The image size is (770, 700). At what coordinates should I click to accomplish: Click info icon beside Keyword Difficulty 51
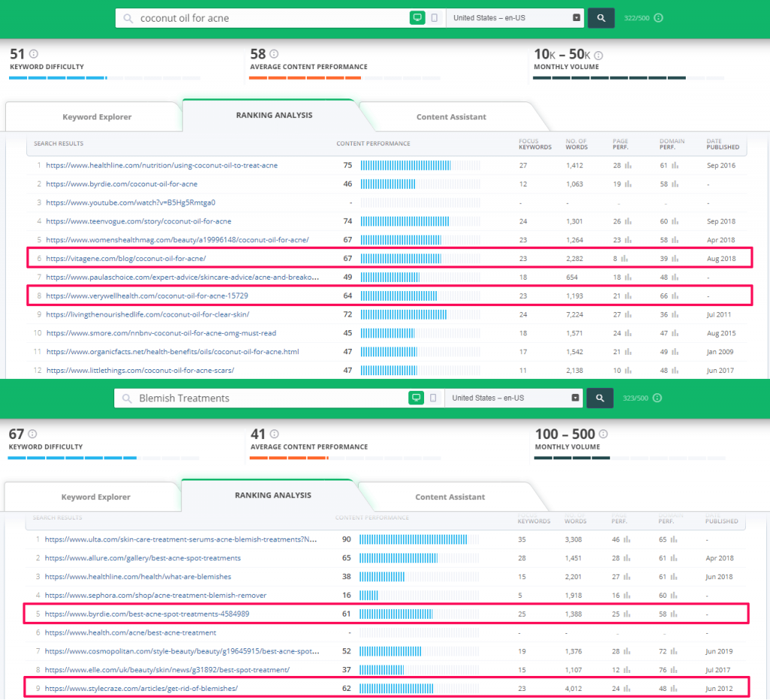(x=33, y=54)
